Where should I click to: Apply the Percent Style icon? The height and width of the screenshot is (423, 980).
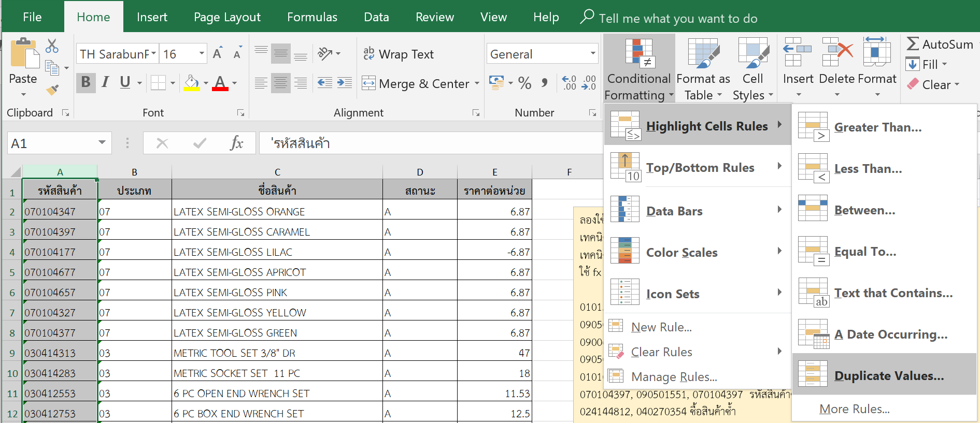click(x=524, y=83)
